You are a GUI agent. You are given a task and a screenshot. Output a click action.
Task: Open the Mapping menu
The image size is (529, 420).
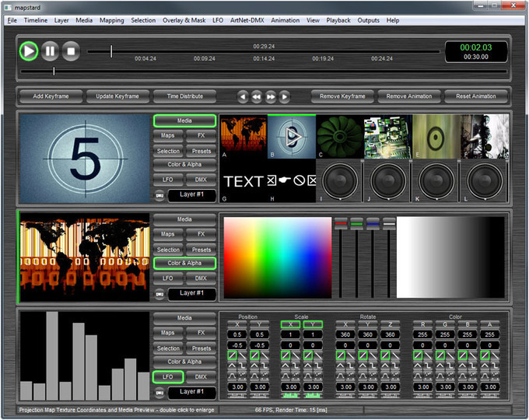tap(111, 20)
